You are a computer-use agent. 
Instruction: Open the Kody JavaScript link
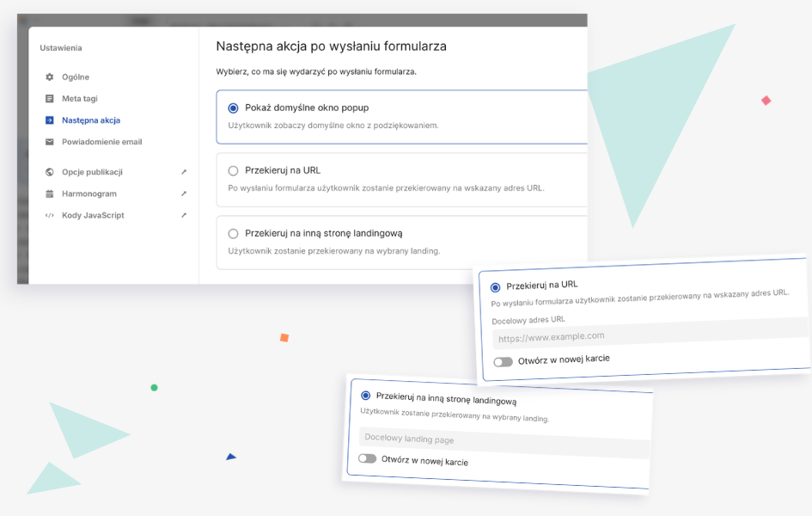point(93,216)
